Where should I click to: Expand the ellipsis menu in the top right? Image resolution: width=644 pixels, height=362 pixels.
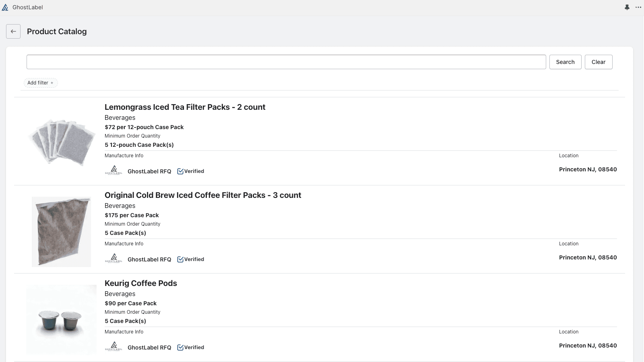[x=638, y=7]
